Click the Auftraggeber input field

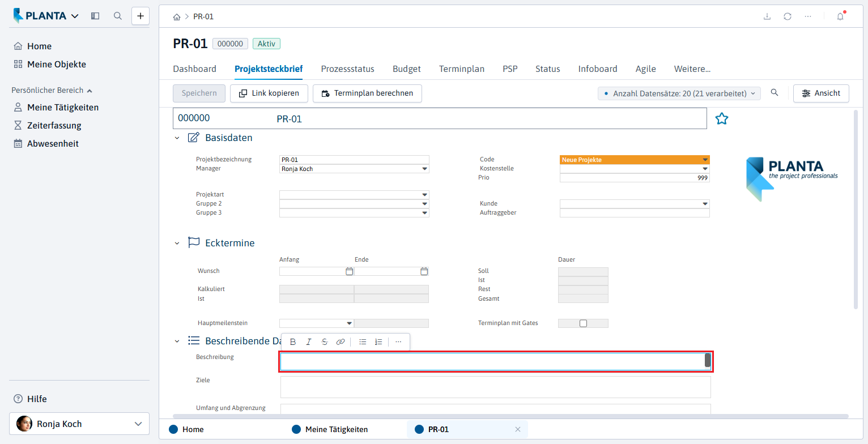coord(635,213)
